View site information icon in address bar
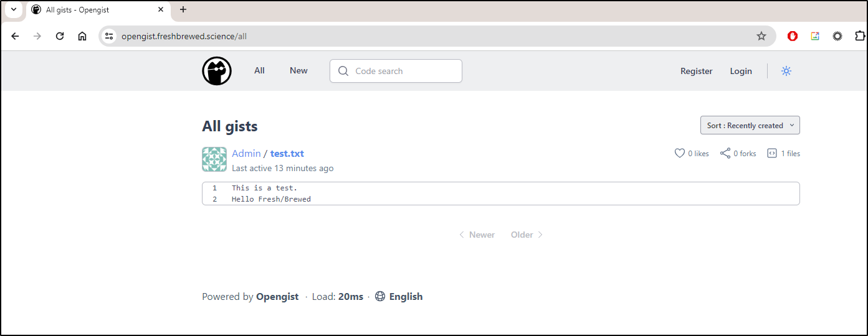 tap(110, 36)
